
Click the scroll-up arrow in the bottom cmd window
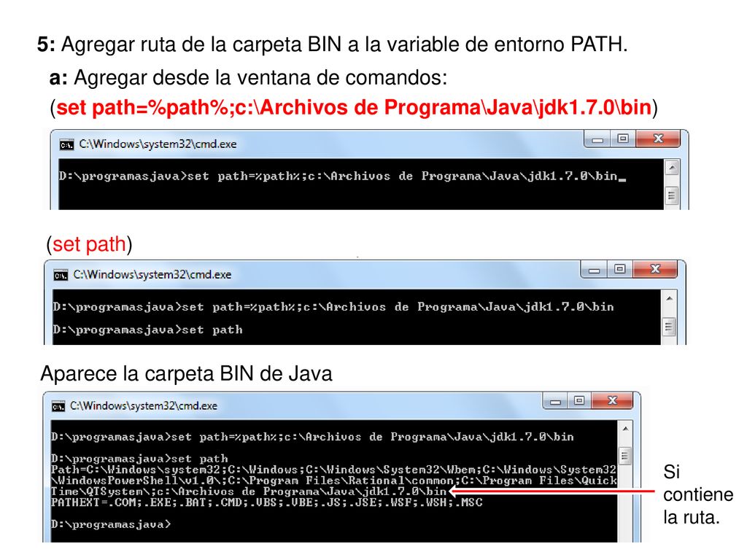point(625,429)
